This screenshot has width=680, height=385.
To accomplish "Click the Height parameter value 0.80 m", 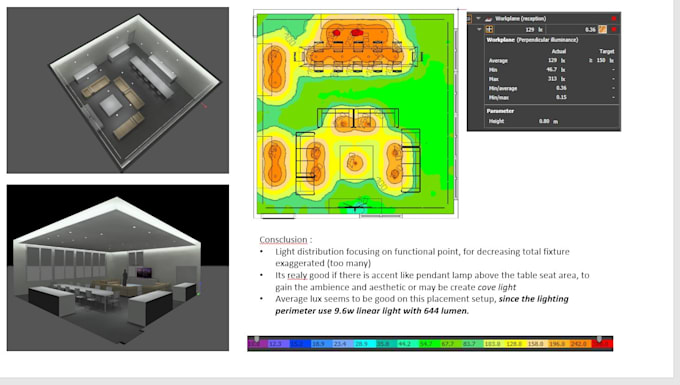I will pos(548,121).
